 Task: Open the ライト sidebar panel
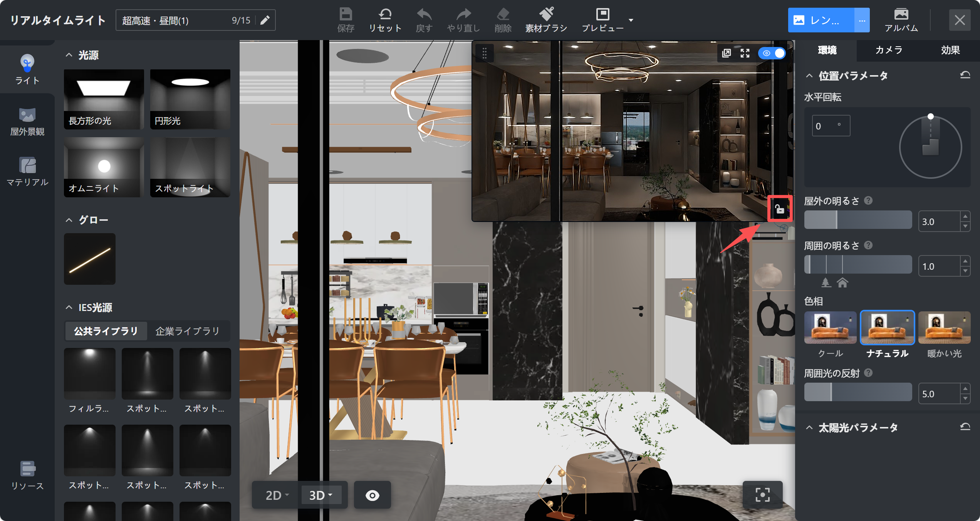click(x=27, y=69)
